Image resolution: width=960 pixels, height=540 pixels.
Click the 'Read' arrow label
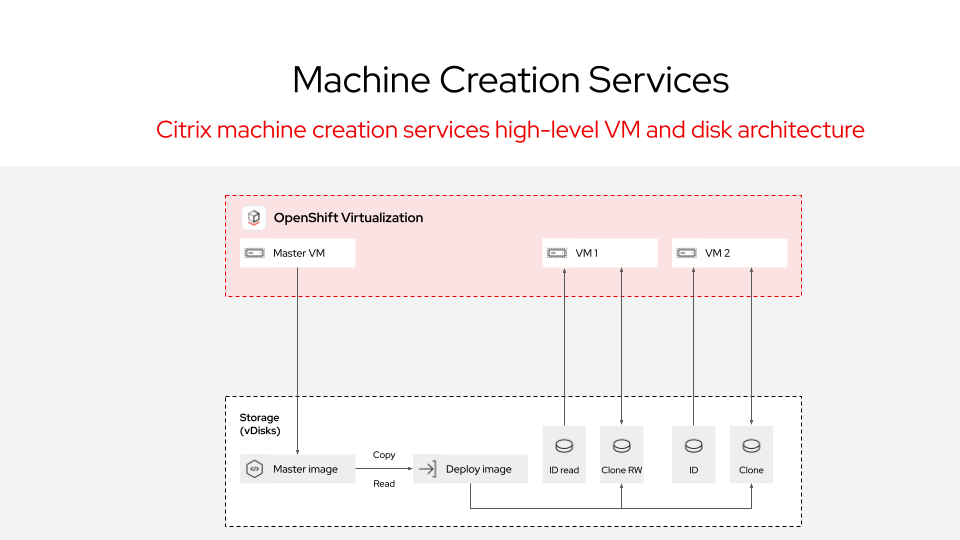(x=384, y=484)
